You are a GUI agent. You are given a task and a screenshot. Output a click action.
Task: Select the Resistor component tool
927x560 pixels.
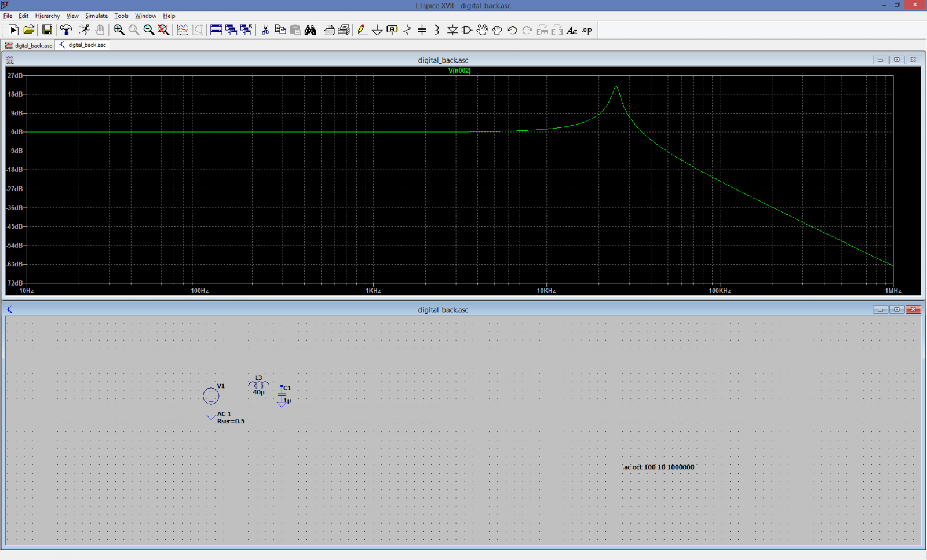click(407, 30)
